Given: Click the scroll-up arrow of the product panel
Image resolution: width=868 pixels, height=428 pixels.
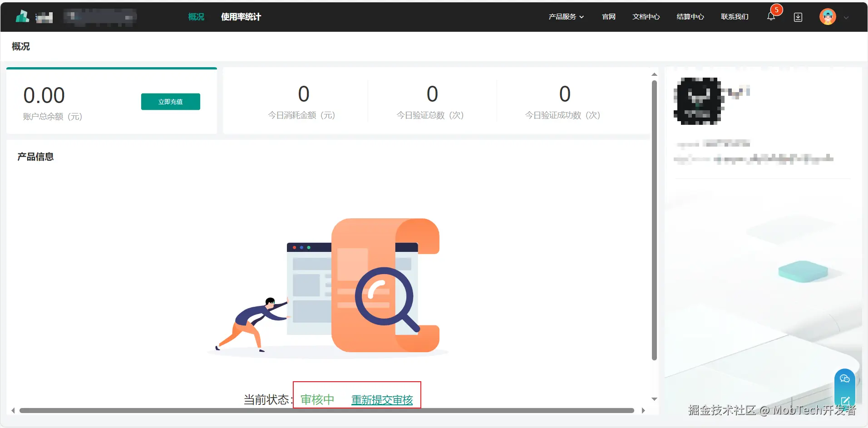Looking at the screenshot, I should pyautogui.click(x=654, y=74).
